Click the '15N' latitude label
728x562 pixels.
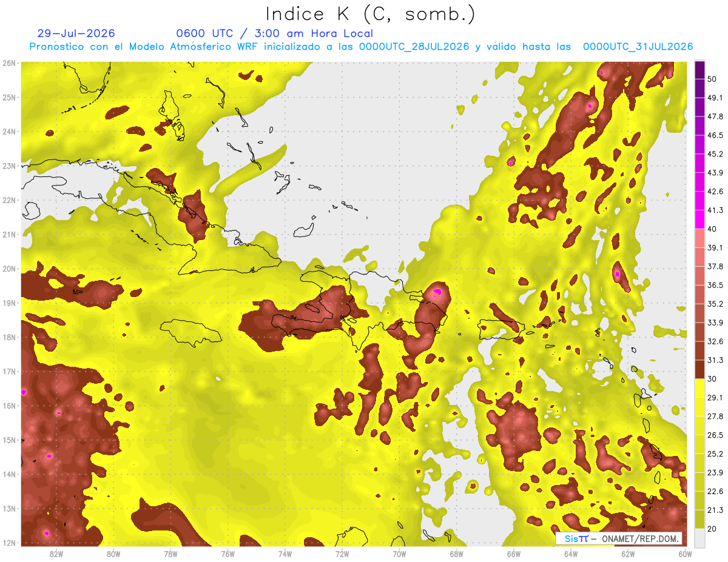pyautogui.click(x=8, y=440)
